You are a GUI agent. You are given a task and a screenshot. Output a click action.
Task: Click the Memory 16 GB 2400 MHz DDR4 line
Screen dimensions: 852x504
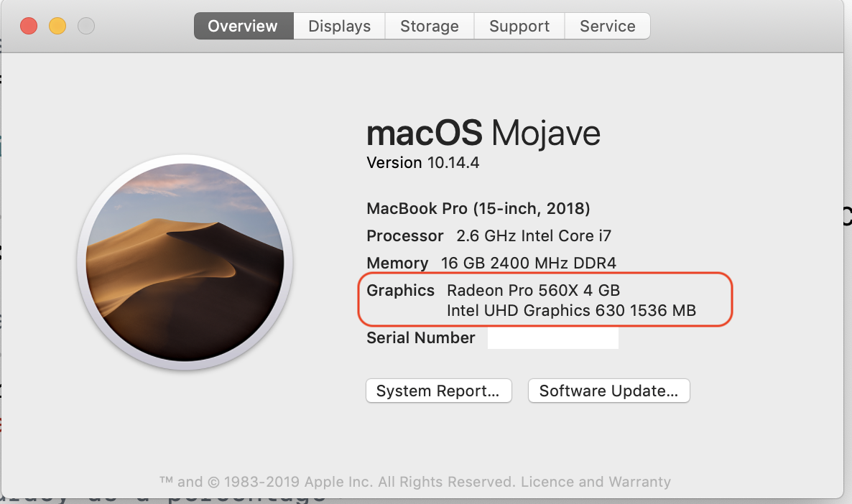click(491, 263)
